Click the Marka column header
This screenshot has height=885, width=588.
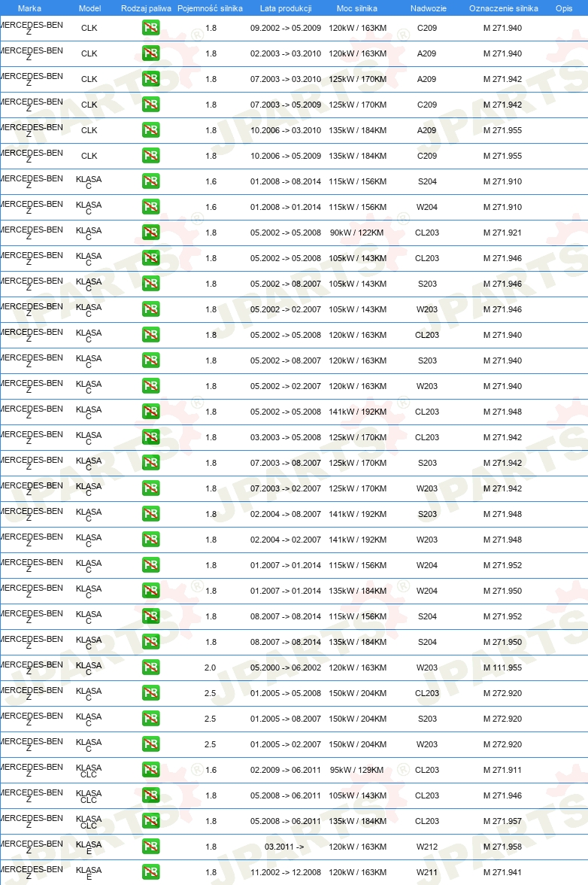29,8
